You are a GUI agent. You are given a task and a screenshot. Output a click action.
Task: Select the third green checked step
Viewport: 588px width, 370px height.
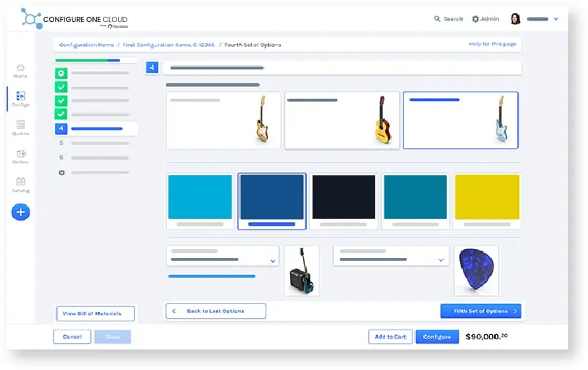61,100
